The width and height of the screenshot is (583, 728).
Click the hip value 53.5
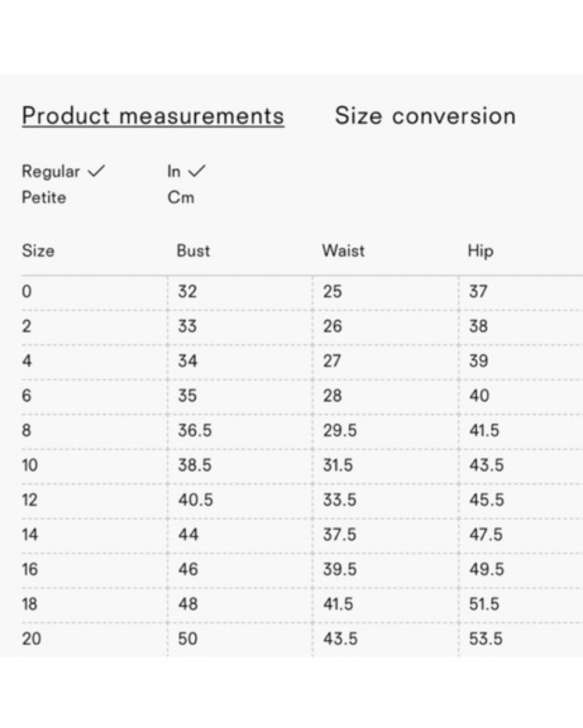click(x=486, y=639)
